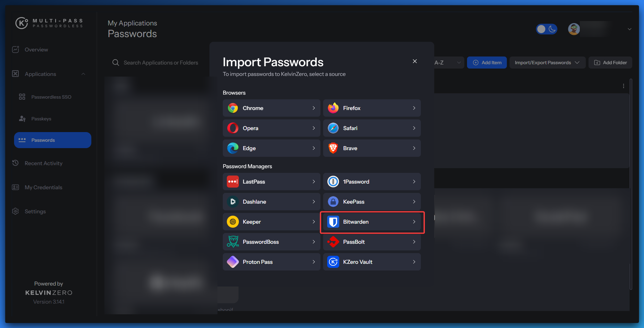Choose the LastPass red icon
Image resolution: width=644 pixels, height=328 pixels.
233,182
